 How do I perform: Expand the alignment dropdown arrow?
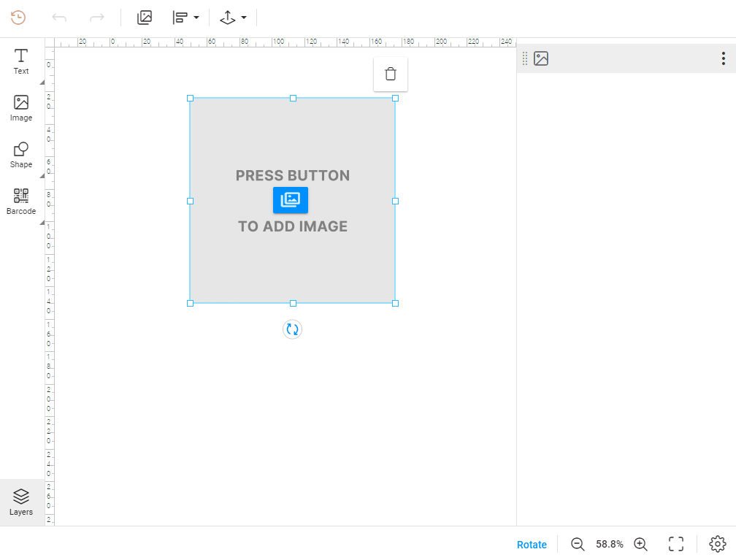point(196,18)
